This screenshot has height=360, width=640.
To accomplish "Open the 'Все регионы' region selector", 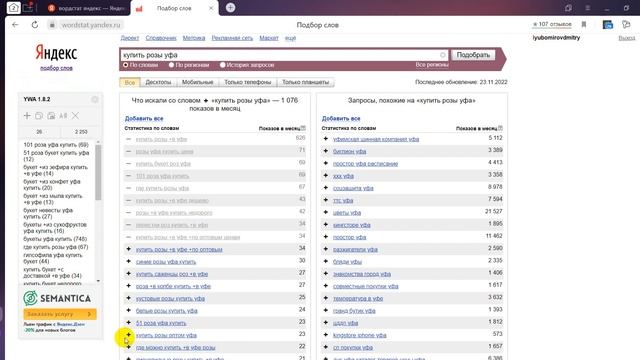I will (x=432, y=65).
